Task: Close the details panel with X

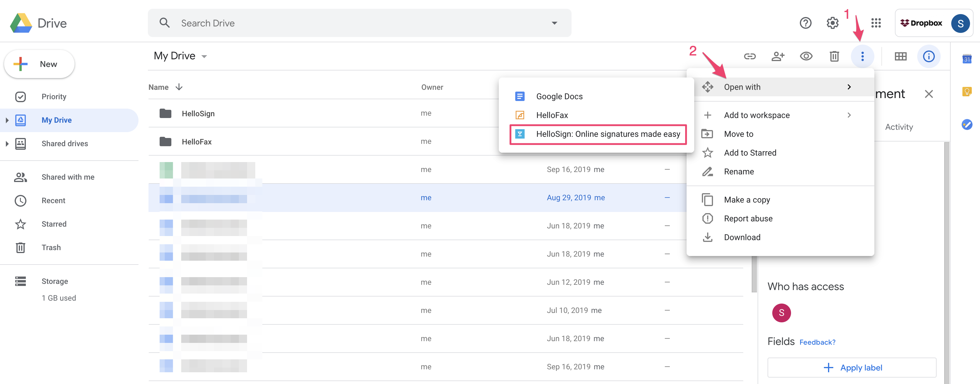Action: click(928, 94)
